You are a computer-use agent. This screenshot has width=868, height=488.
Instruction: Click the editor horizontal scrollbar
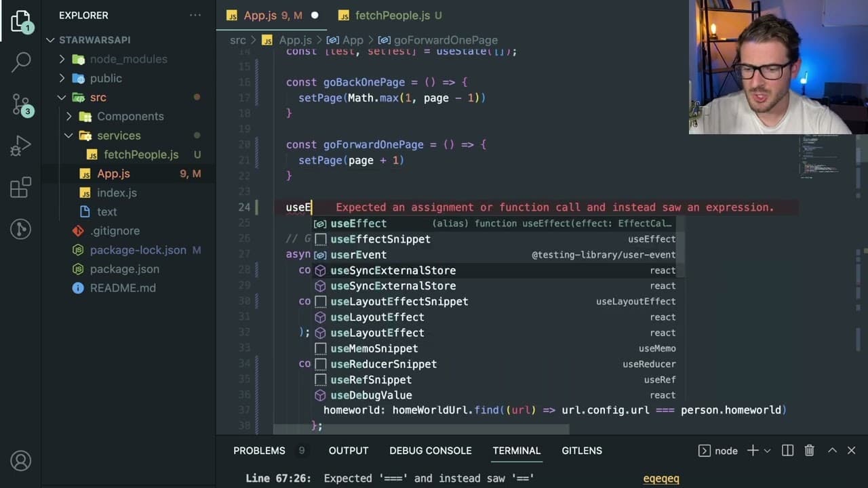pos(420,429)
